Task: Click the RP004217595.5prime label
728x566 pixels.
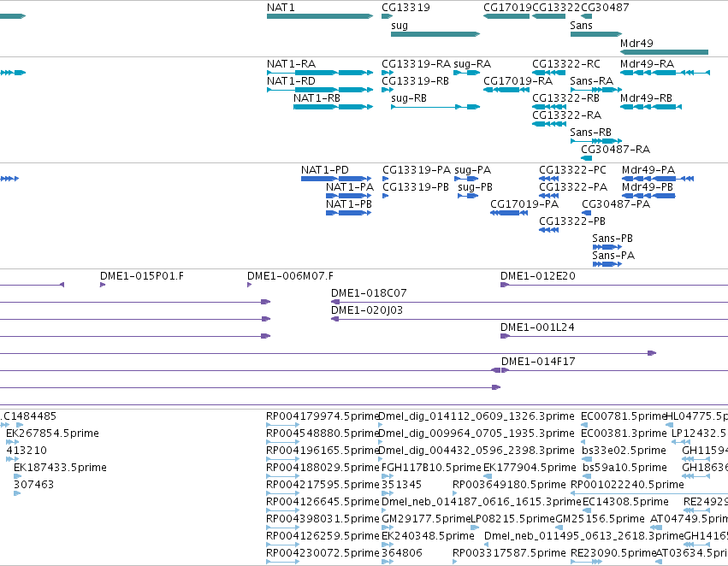Action: pos(323,485)
